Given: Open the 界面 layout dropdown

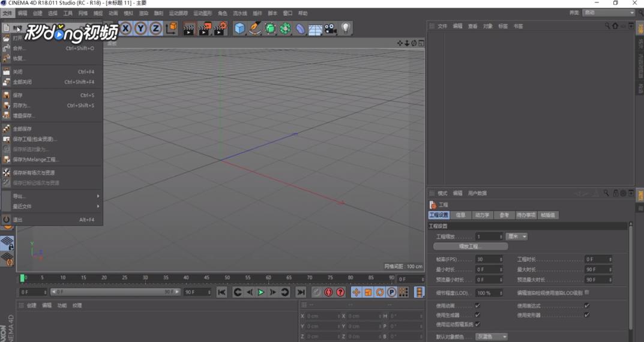Looking at the screenshot, I should point(608,13).
